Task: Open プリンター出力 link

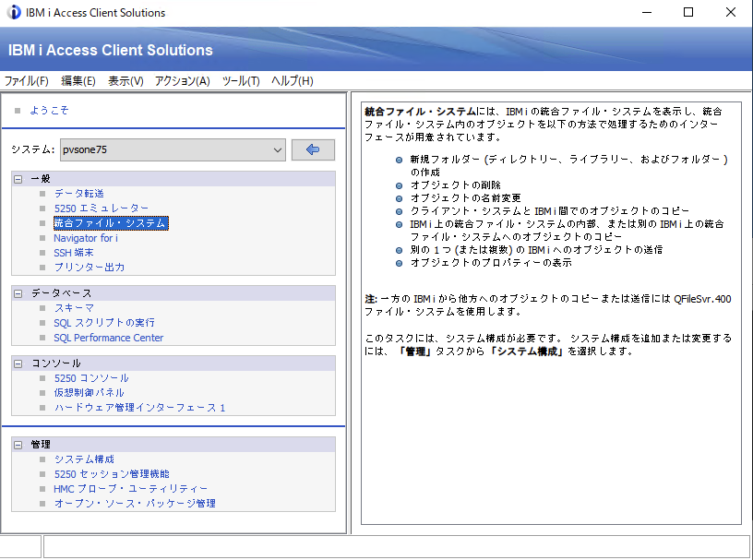Action: click(x=89, y=267)
